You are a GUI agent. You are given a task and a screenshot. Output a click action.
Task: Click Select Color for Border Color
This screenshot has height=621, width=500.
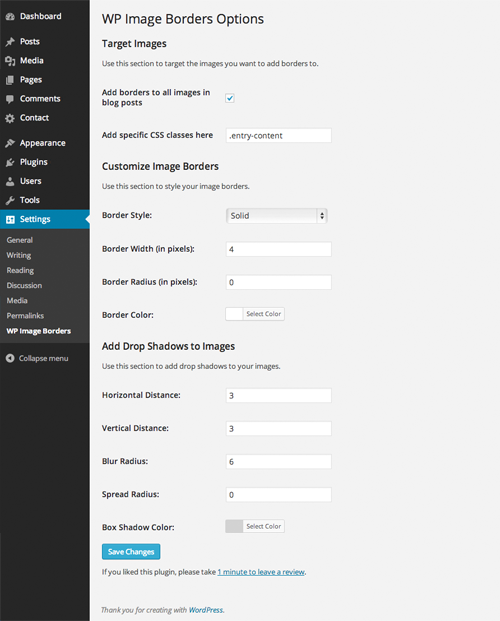tap(263, 314)
